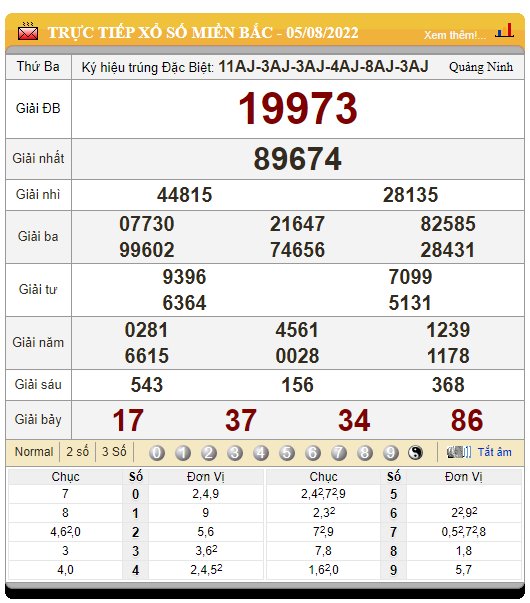This screenshot has height=603, width=530.
Task: Select the number 7 ball filter
Action: (x=338, y=453)
